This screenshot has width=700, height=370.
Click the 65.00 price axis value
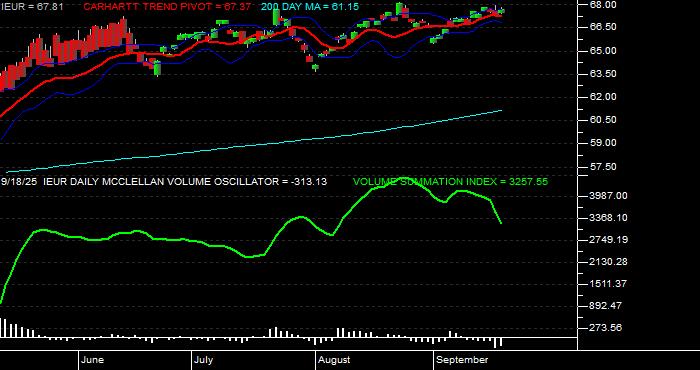tap(604, 50)
